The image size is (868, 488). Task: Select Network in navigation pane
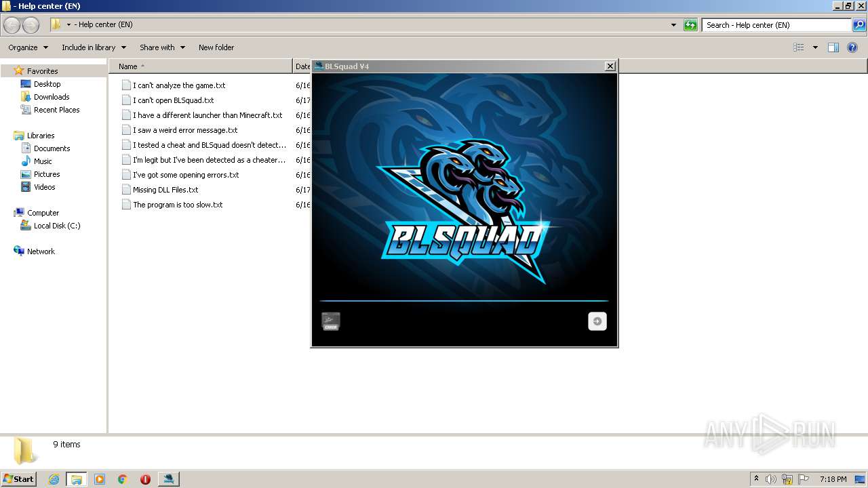pyautogui.click(x=41, y=251)
